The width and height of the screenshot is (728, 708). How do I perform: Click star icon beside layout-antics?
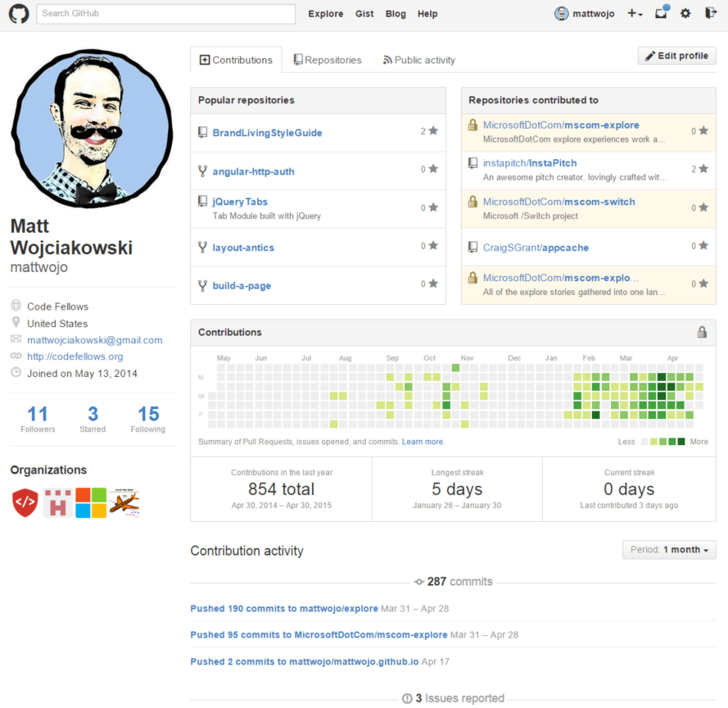pos(433,245)
